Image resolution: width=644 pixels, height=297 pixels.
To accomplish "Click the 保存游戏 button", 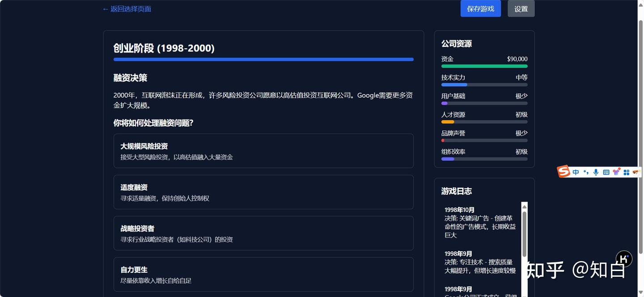I will pos(481,9).
